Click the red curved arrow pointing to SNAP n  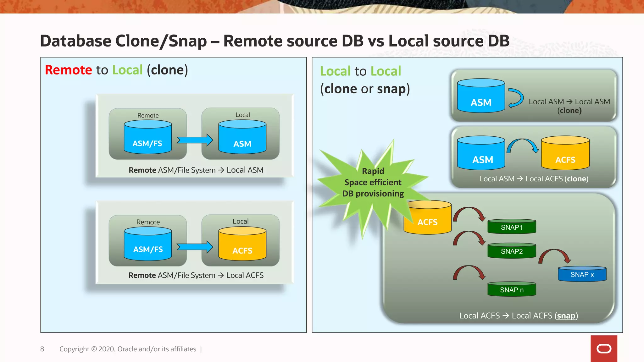point(469,273)
